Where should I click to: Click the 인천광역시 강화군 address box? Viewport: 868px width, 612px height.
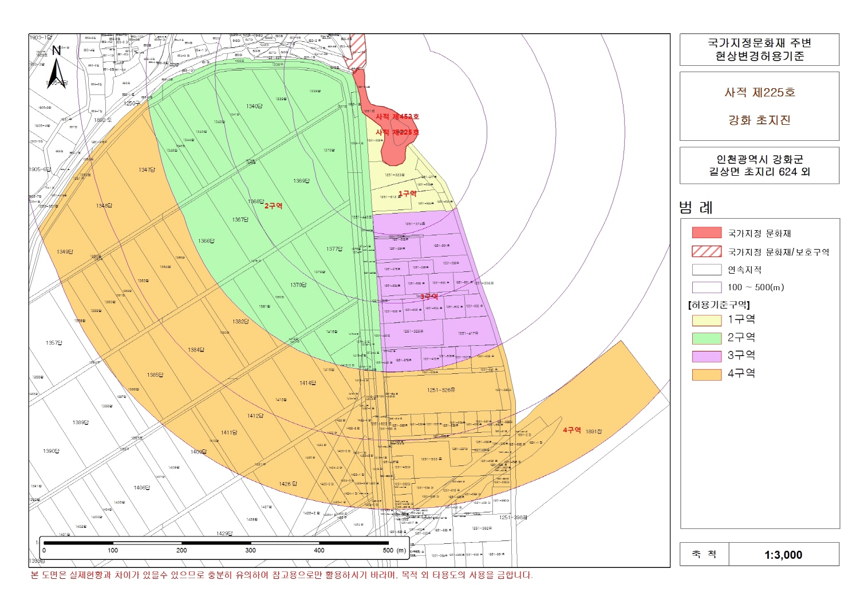tap(759, 165)
